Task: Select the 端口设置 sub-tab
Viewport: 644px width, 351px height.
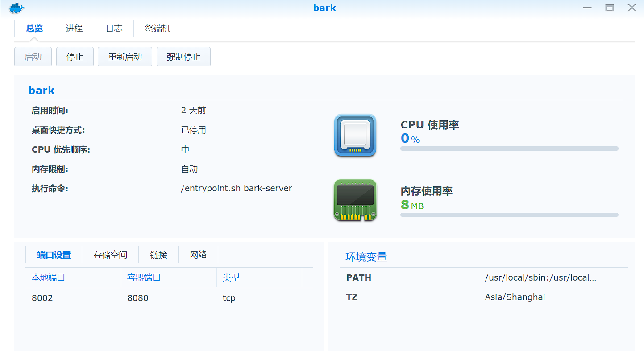Action: 53,255
